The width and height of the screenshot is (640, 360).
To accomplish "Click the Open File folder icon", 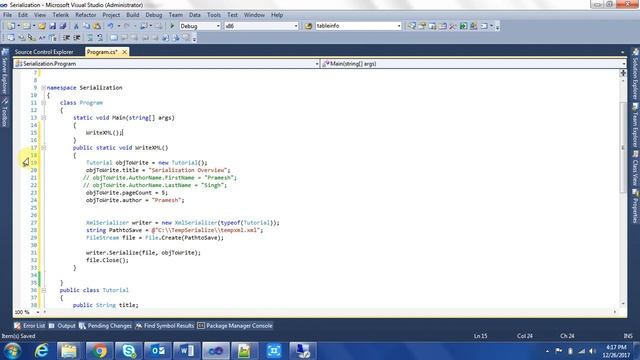I will coord(42,26).
